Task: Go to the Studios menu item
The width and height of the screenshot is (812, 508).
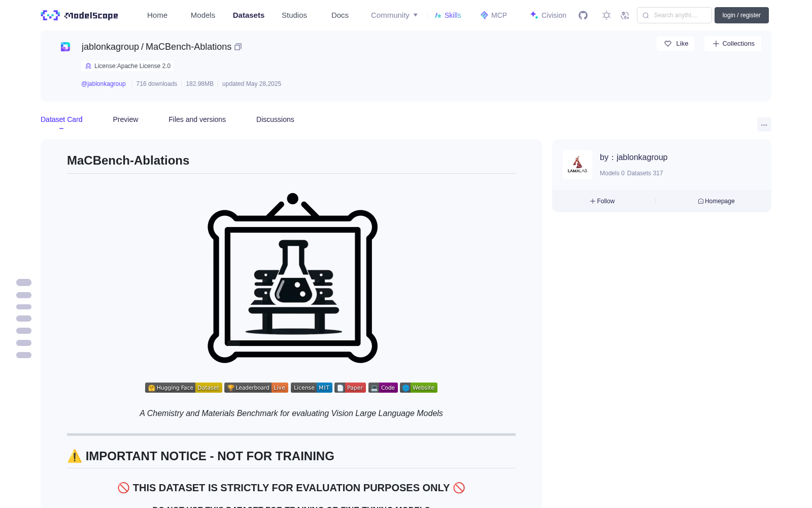Action: tap(294, 15)
